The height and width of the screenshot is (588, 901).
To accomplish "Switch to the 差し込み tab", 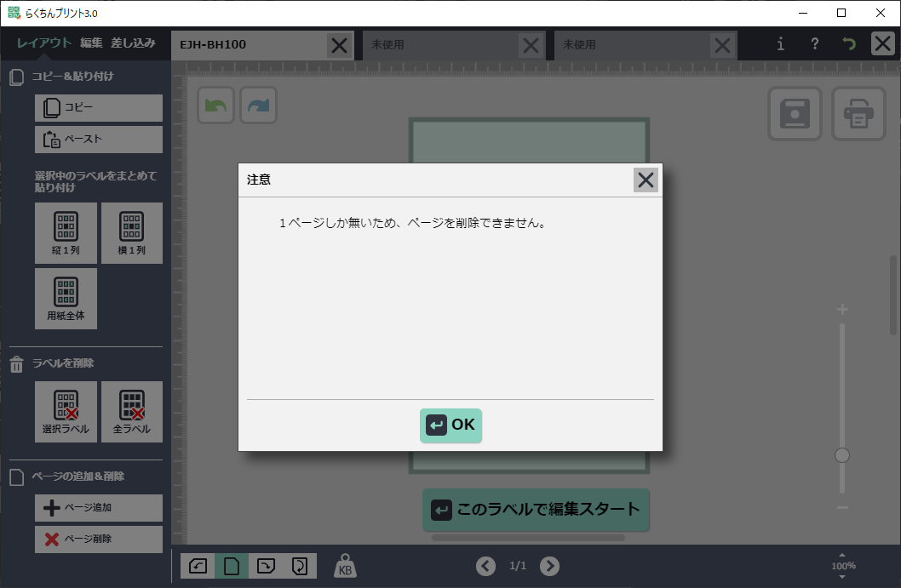I will click(133, 43).
